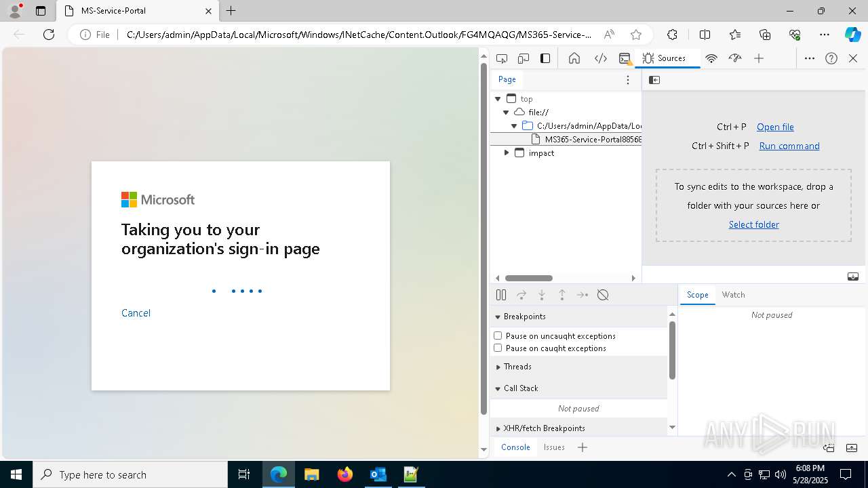
Task: Toggle editor coverage sidebar icon
Action: click(x=853, y=277)
